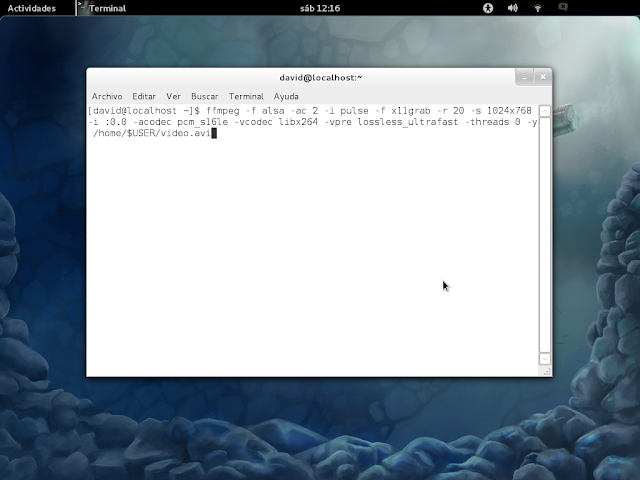The image size is (640, 480).
Task: Open the volume speaker icon
Action: coord(513,8)
